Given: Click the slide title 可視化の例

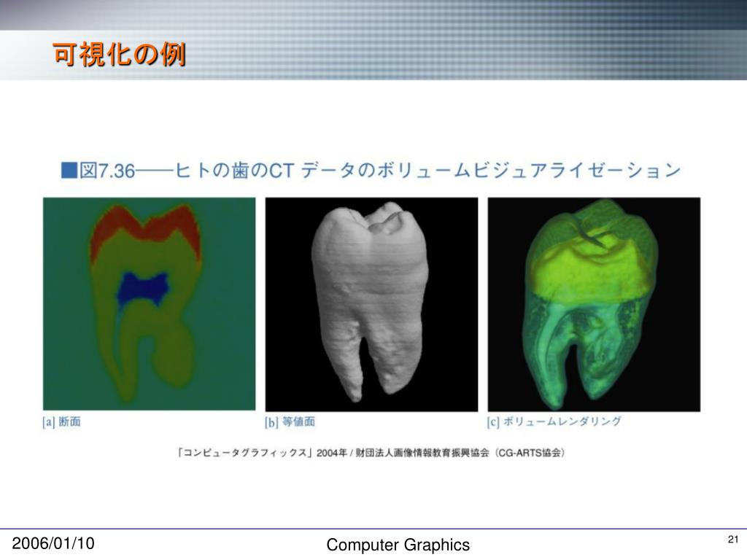Looking at the screenshot, I should (119, 54).
